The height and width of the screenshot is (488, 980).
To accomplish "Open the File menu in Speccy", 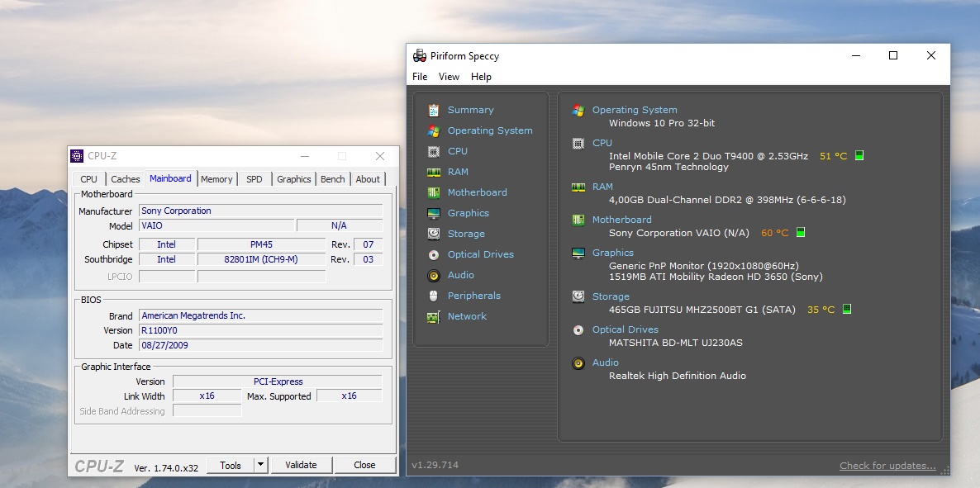I will tap(420, 77).
